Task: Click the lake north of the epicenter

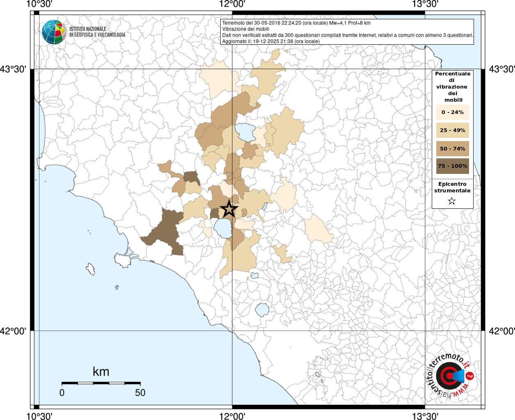Action: click(x=245, y=132)
